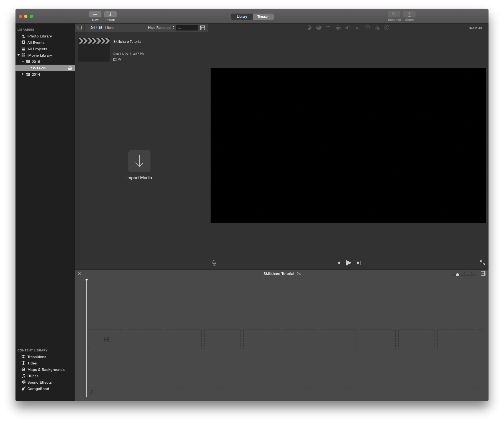Viewport: 504px width, 423px height.
Task: Click Reset All adjustments
Action: pos(475,28)
